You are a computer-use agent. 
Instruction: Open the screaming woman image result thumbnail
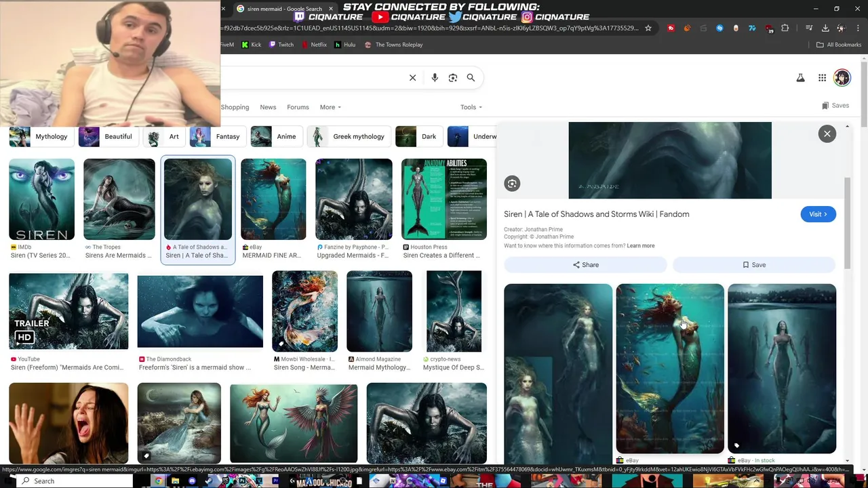(x=68, y=423)
